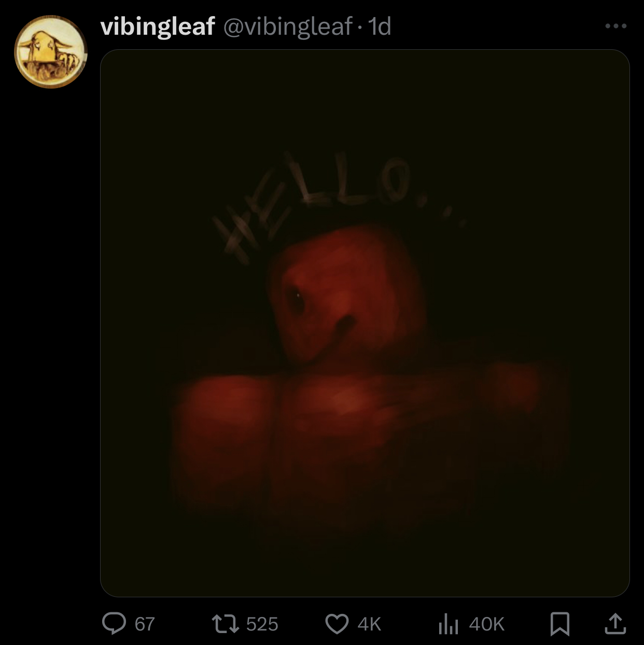Open vibingleaf's profile picture
The width and height of the screenshot is (644, 645).
pyautogui.click(x=51, y=51)
